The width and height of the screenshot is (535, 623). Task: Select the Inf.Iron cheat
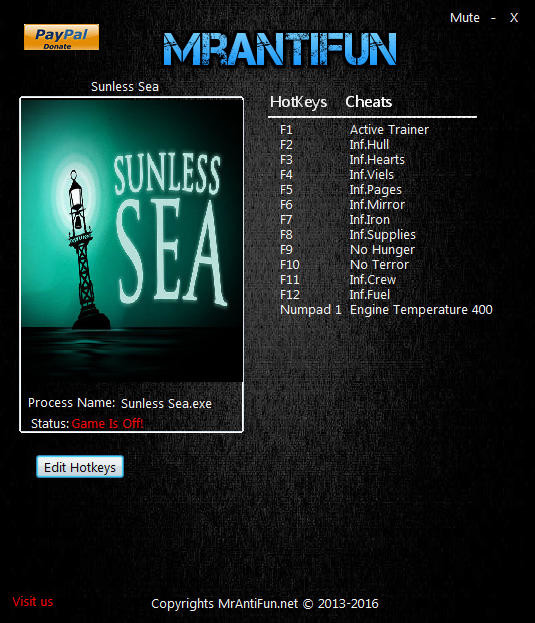point(370,220)
